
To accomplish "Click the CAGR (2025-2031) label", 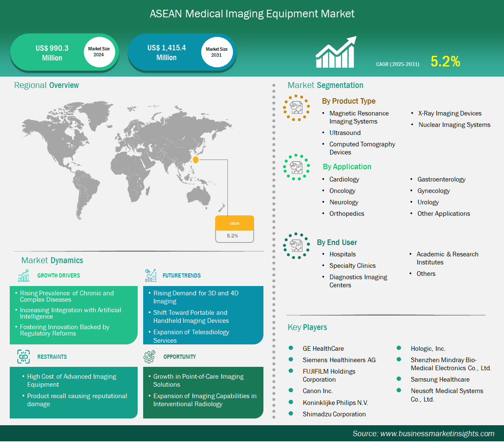I will pos(398,64).
